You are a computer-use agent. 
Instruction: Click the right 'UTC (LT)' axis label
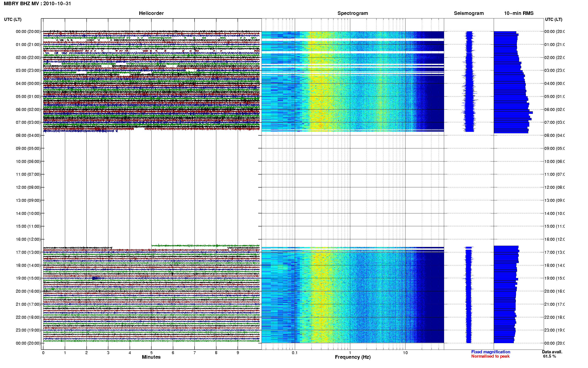[x=553, y=19]
